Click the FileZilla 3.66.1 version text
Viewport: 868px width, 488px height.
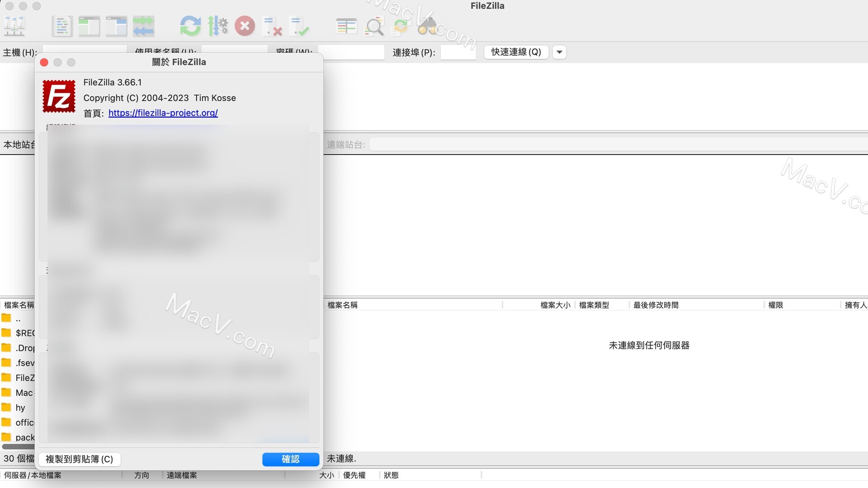[x=113, y=82]
